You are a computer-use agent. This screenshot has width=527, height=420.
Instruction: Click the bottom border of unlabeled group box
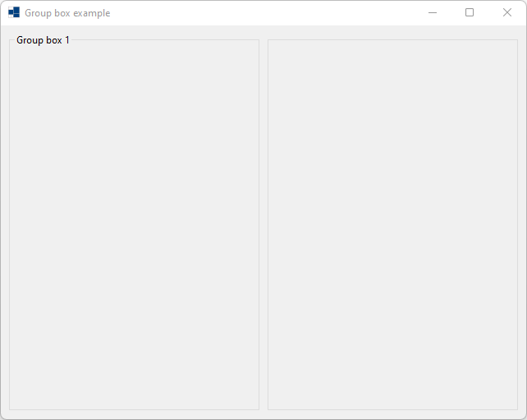point(392,409)
